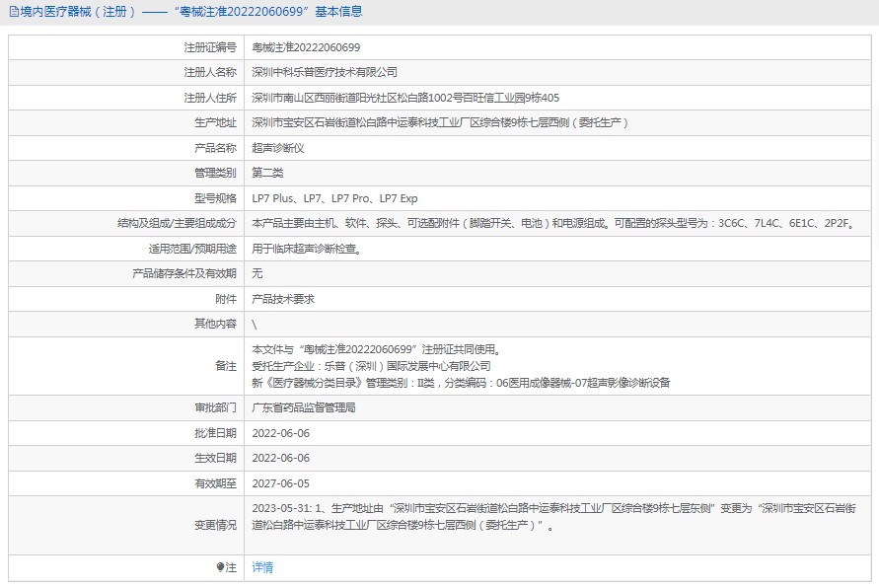
Task: Click the 有效期至 label cell
Action: point(126,483)
